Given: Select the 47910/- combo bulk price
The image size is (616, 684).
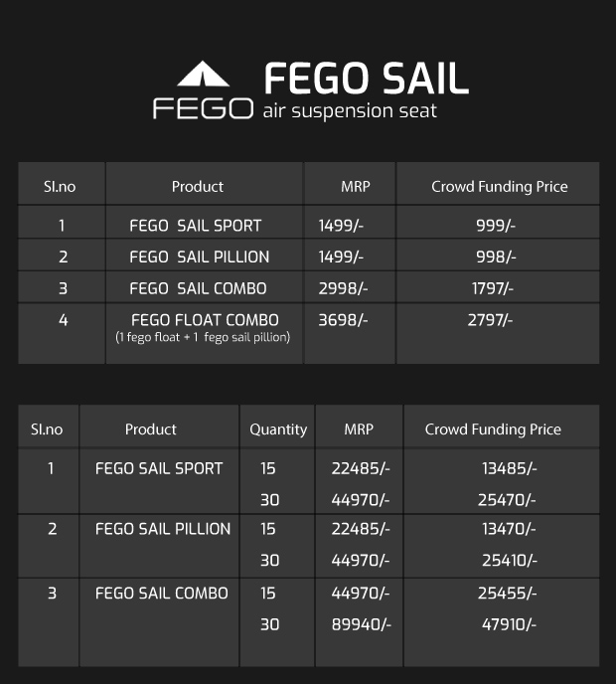Looking at the screenshot, I should (x=507, y=624).
